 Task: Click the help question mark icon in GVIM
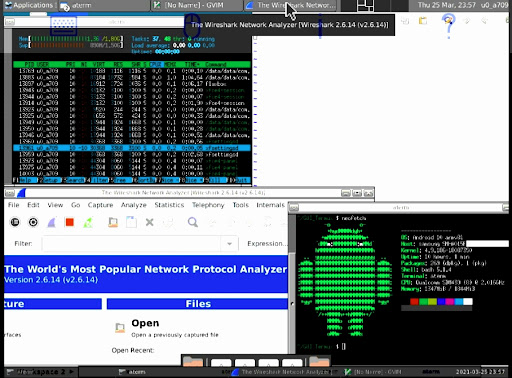(448, 25)
